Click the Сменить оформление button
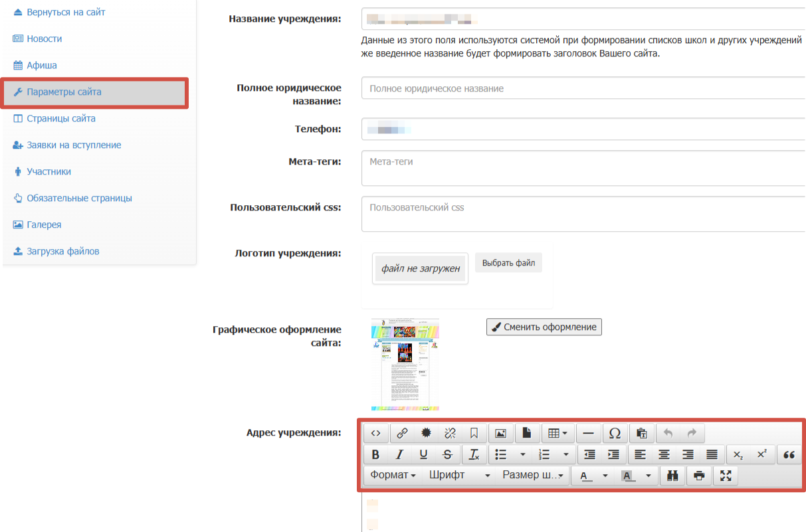 (x=544, y=327)
